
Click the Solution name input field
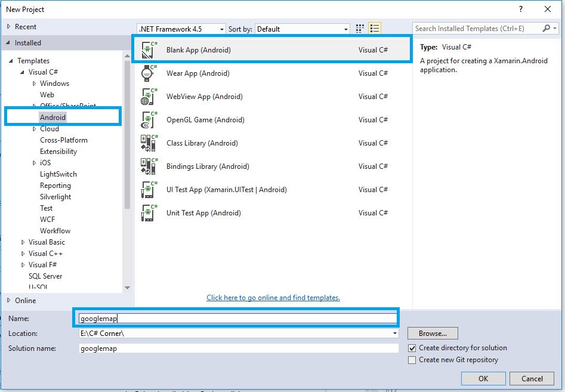pos(239,348)
